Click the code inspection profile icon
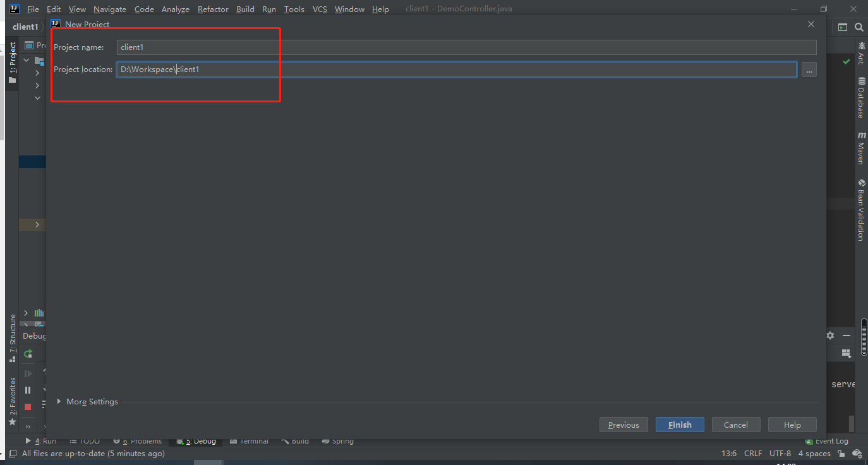 (857, 454)
